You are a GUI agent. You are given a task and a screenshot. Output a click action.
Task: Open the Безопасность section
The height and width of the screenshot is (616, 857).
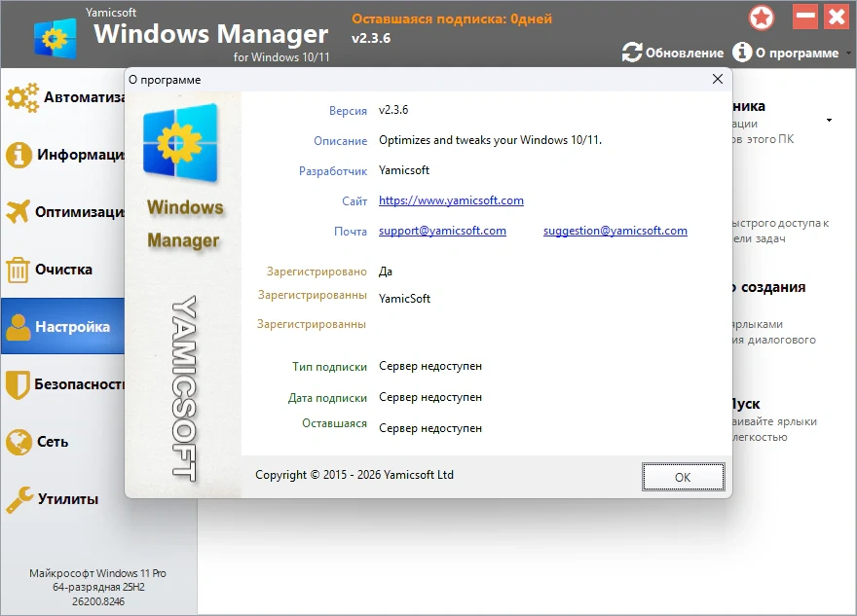click(x=62, y=384)
